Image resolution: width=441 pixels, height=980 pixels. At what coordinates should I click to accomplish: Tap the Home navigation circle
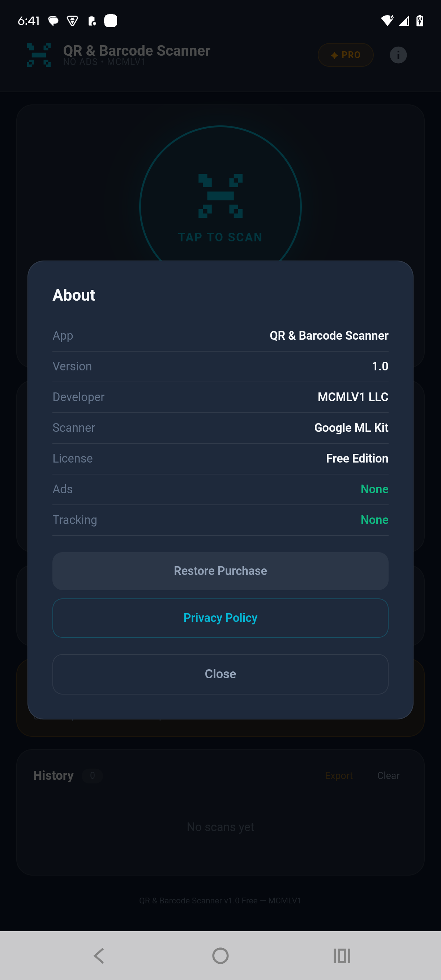(x=220, y=956)
